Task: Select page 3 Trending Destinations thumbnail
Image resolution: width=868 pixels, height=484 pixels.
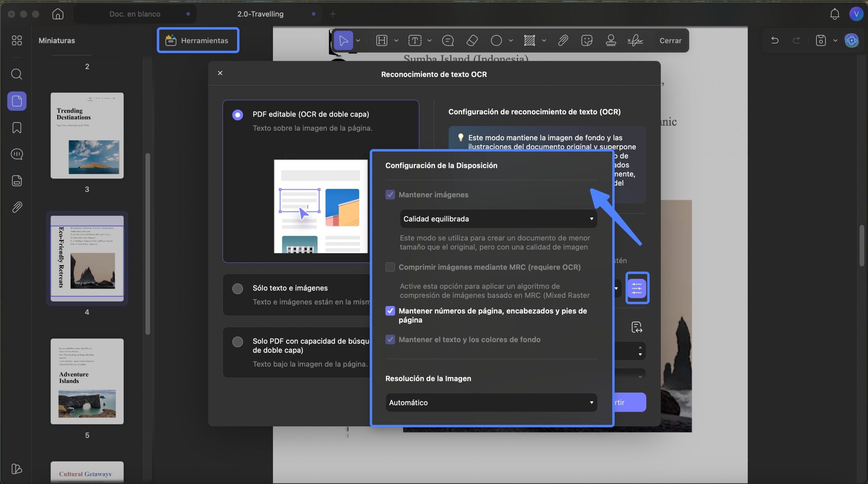Action: (x=87, y=135)
